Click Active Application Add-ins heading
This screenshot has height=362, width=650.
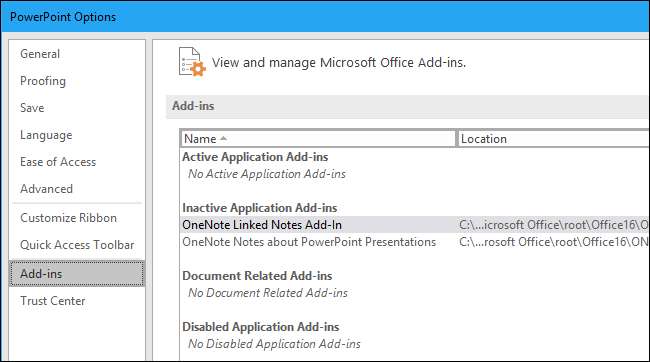click(x=255, y=157)
